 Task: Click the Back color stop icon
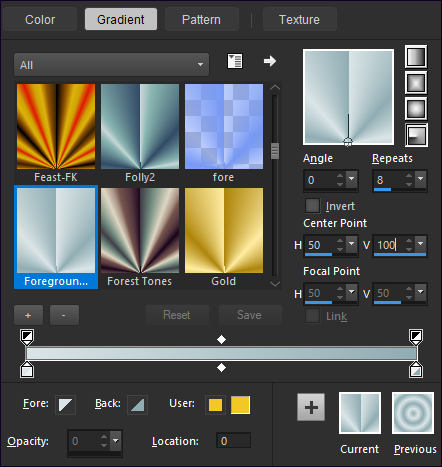(x=137, y=405)
